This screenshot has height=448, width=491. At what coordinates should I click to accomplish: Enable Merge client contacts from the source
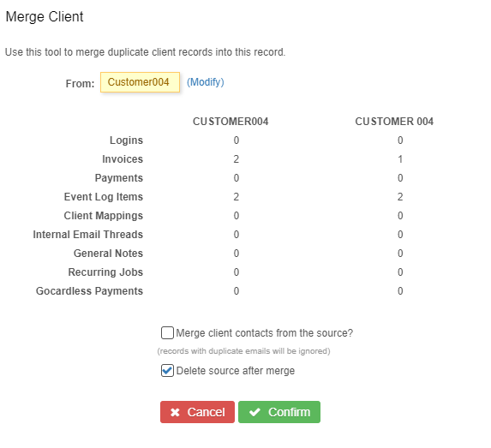coord(167,333)
